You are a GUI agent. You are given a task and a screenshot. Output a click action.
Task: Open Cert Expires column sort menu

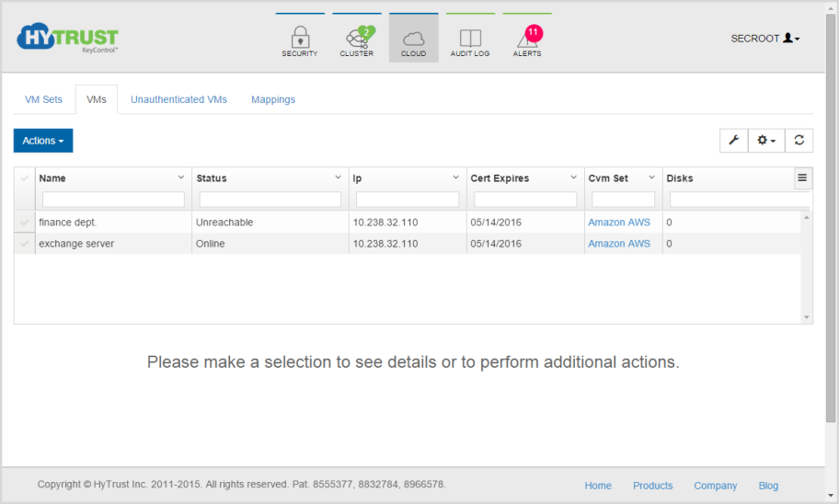[x=574, y=178]
